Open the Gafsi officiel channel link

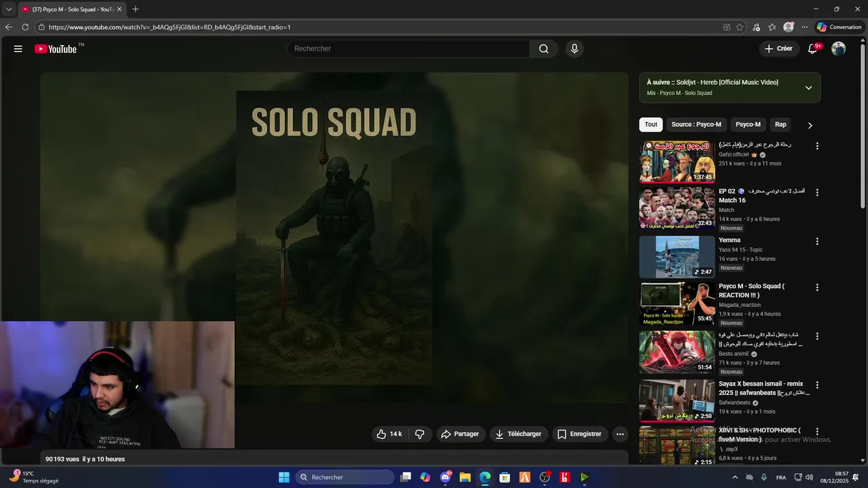[x=734, y=155]
